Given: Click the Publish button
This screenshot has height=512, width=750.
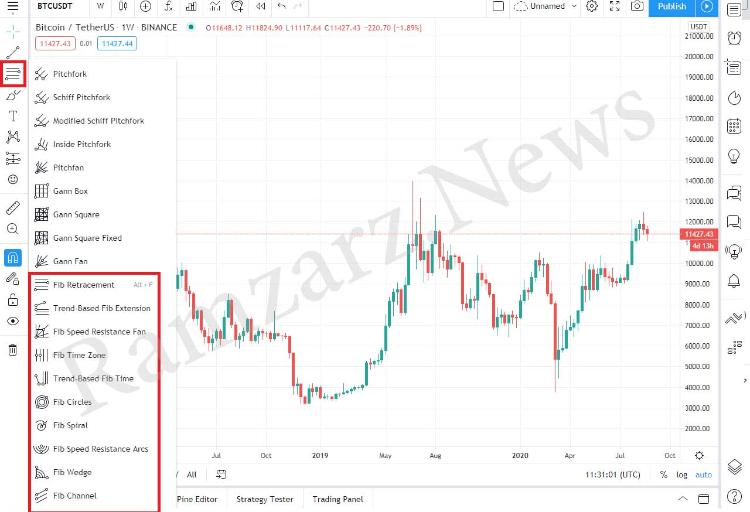Looking at the screenshot, I should pos(672,7).
